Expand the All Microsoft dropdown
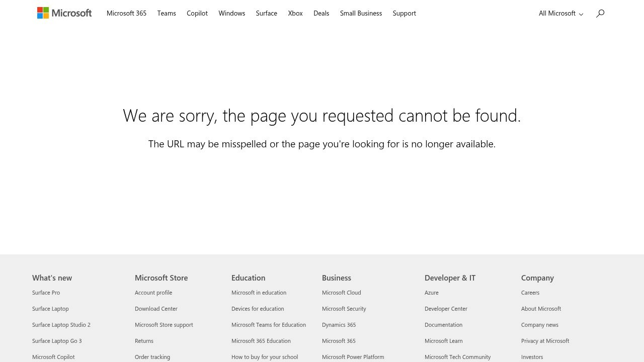The image size is (644, 362). 561,14
